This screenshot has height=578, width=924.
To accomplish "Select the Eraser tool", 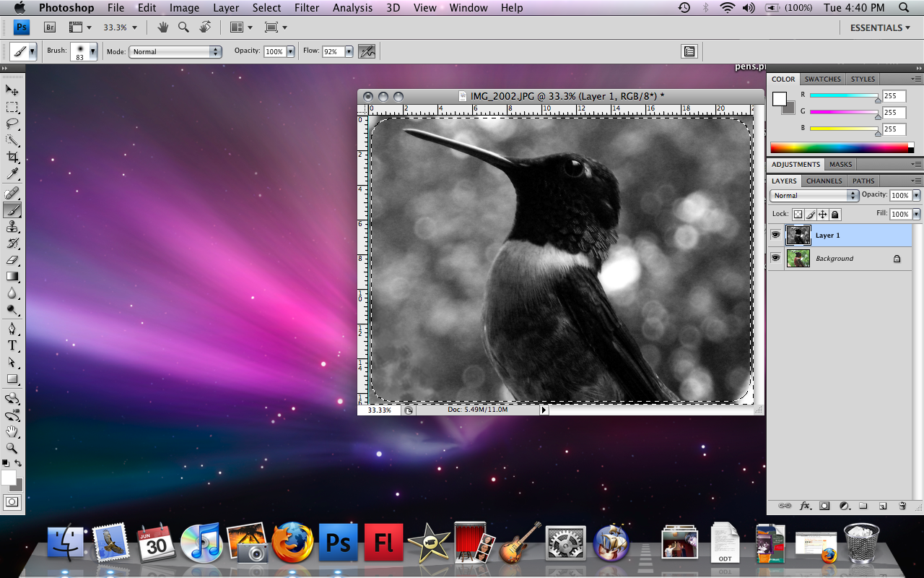I will click(x=12, y=259).
